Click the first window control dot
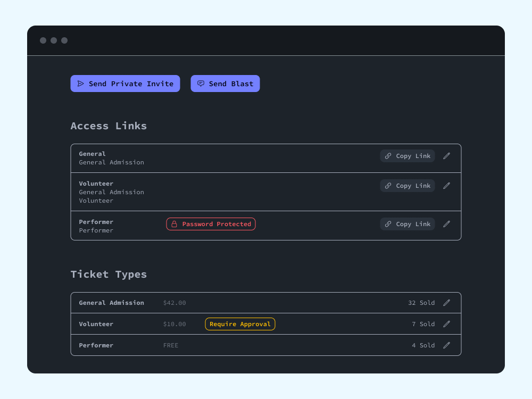The image size is (532, 399). 43,40
